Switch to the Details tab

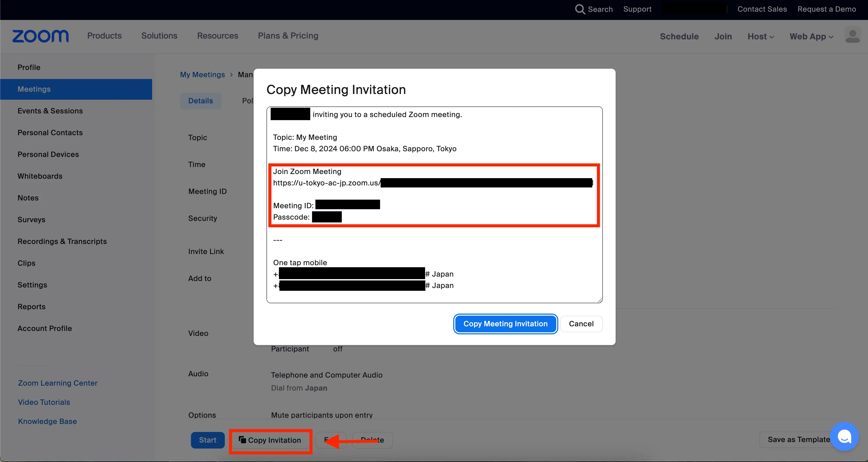click(201, 101)
